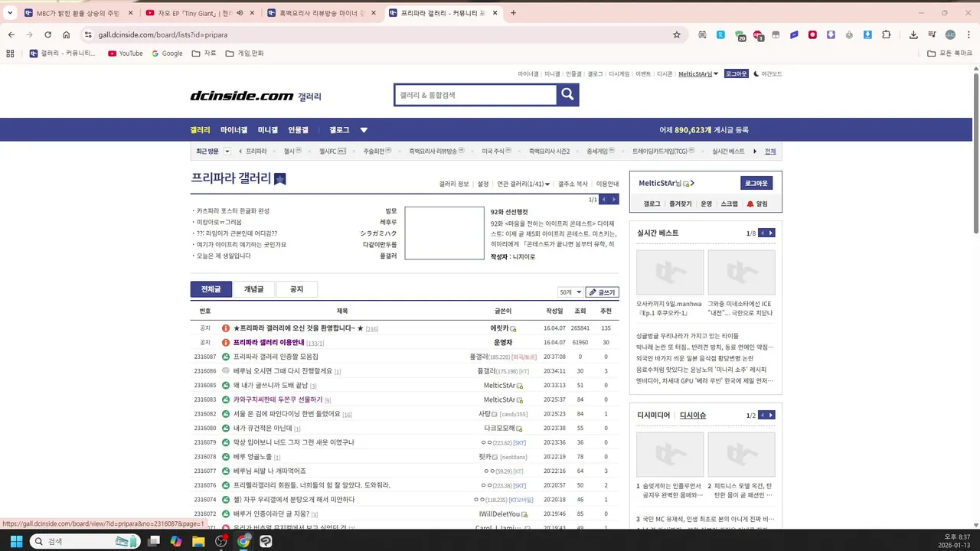Click the 디시이슈 tab in media panel

tap(693, 415)
